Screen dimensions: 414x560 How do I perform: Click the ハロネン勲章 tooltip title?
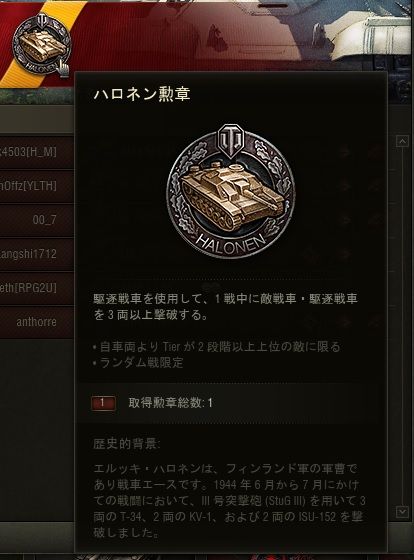click(142, 94)
